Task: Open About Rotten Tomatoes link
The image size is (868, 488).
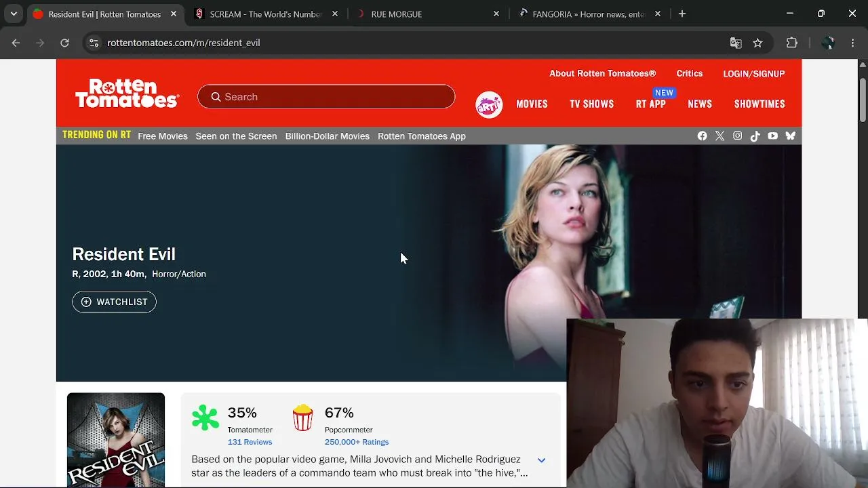Action: [602, 73]
